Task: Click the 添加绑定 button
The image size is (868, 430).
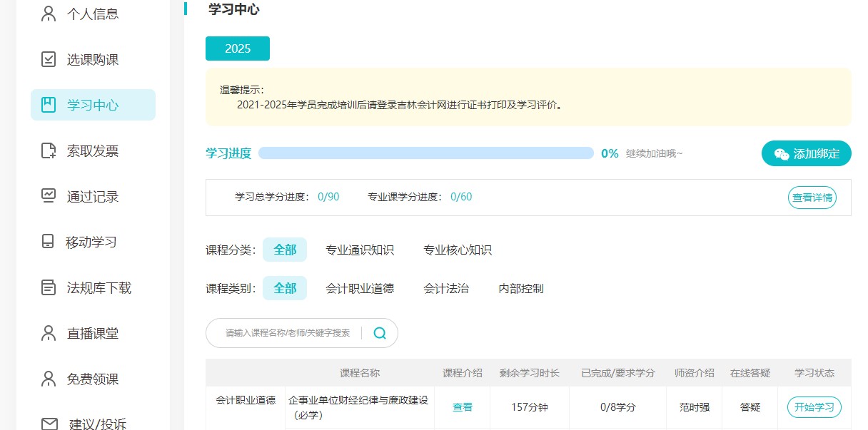Action: click(806, 153)
